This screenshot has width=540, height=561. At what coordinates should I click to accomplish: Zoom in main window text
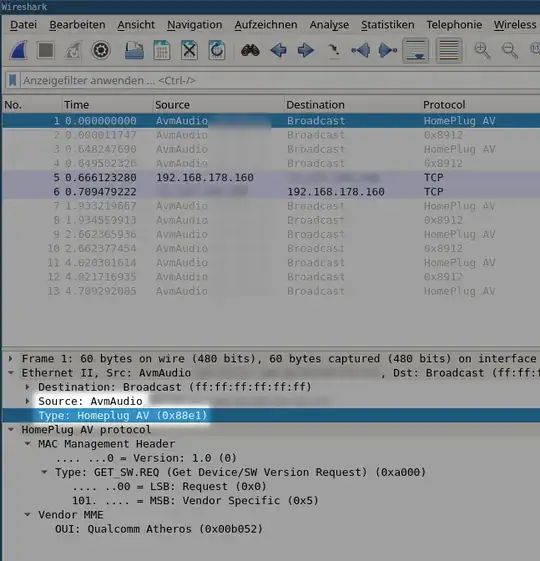click(x=482, y=50)
